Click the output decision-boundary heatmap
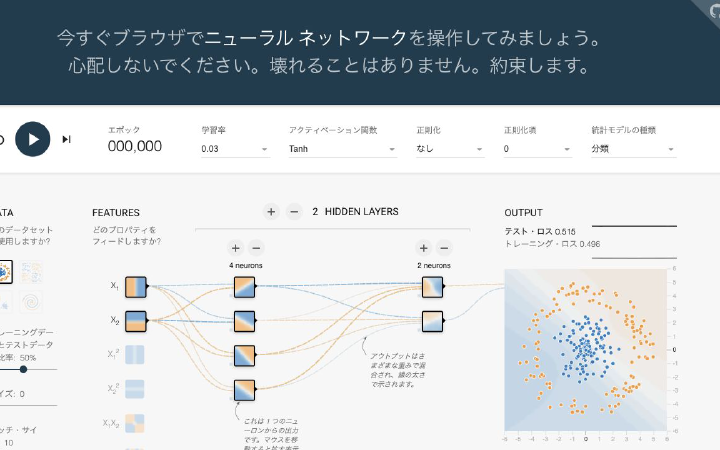 coord(585,350)
